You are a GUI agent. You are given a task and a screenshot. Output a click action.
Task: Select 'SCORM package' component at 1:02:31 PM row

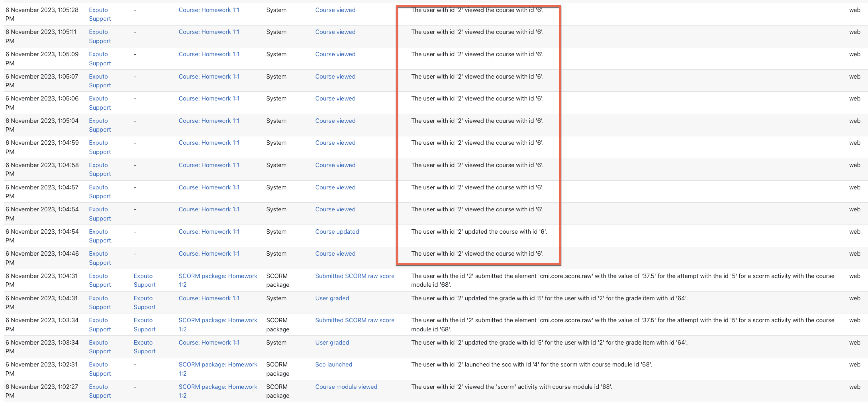(278, 369)
